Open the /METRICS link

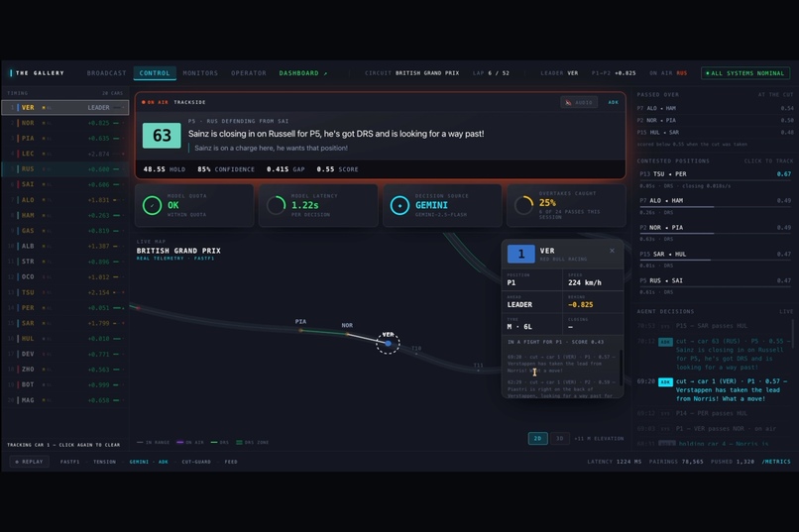(x=776, y=462)
